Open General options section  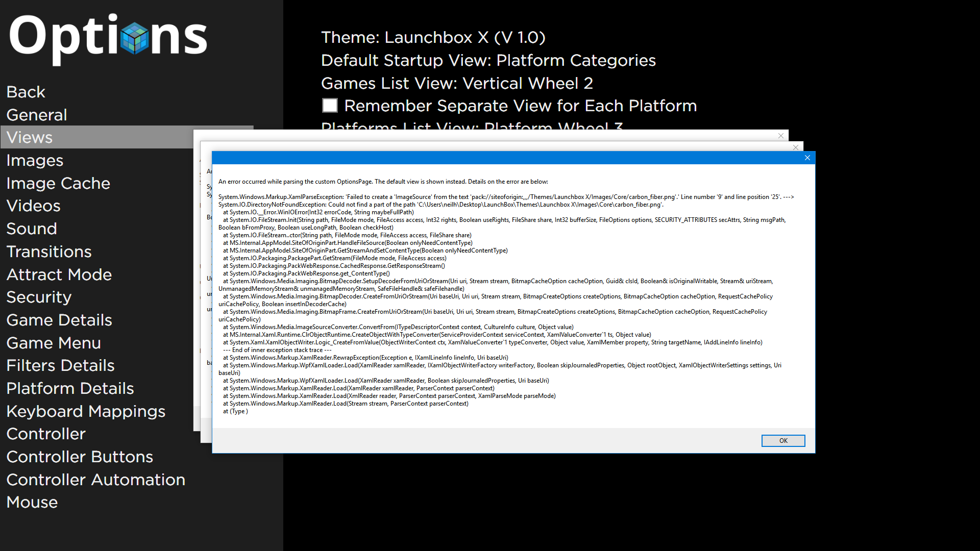37,115
